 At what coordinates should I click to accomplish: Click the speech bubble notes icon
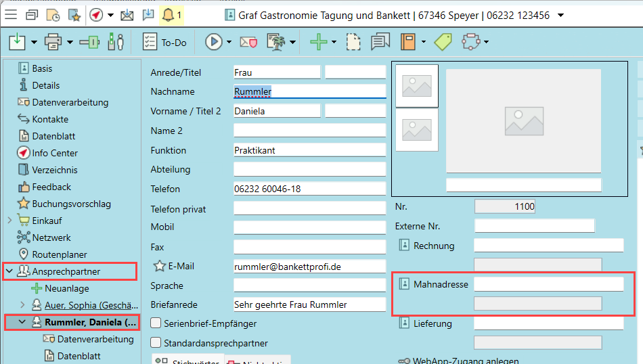[x=380, y=43]
